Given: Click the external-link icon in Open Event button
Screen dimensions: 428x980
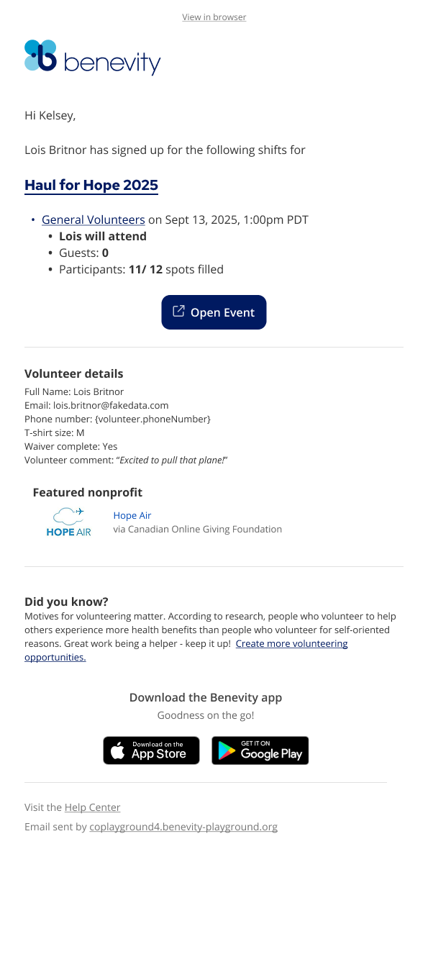Looking at the screenshot, I should pyautogui.click(x=179, y=312).
